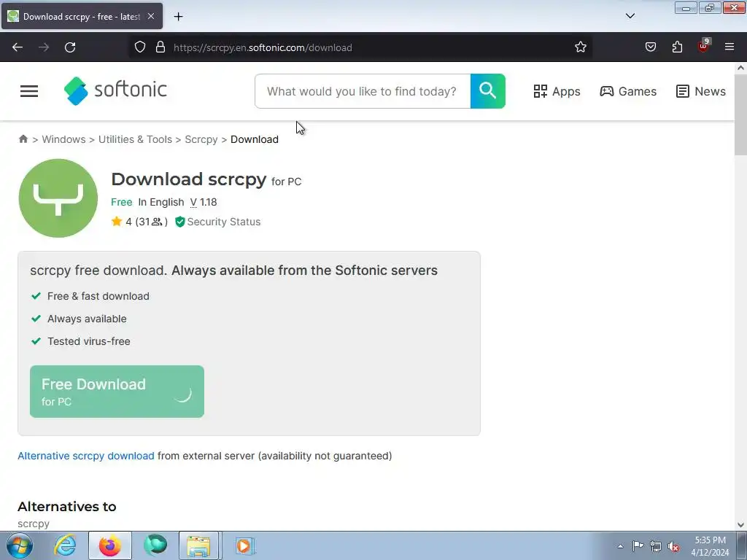Image resolution: width=747 pixels, height=560 pixels.
Task: Click the scrcpy green app logo
Action: pyautogui.click(x=58, y=198)
